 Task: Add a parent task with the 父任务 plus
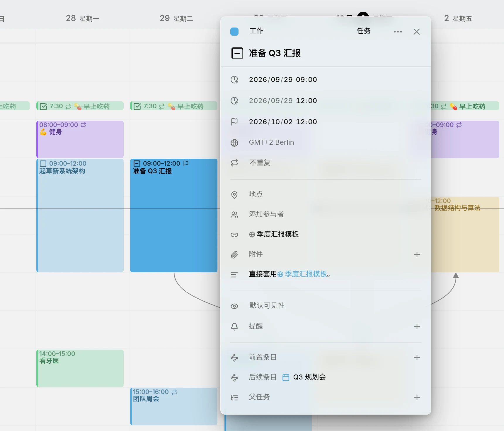tap(417, 397)
